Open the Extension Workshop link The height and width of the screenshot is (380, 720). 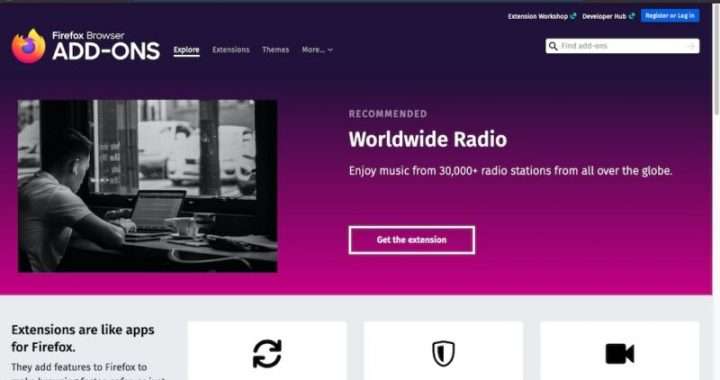click(x=538, y=16)
